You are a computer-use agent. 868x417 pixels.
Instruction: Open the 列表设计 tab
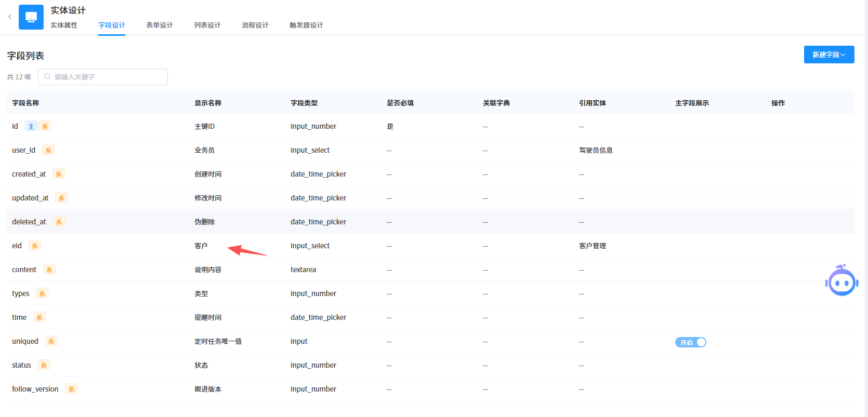(x=207, y=25)
